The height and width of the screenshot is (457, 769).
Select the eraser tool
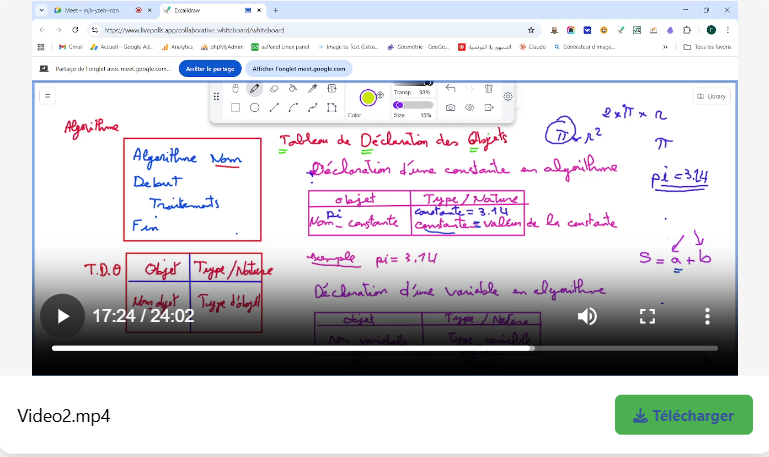pos(274,89)
